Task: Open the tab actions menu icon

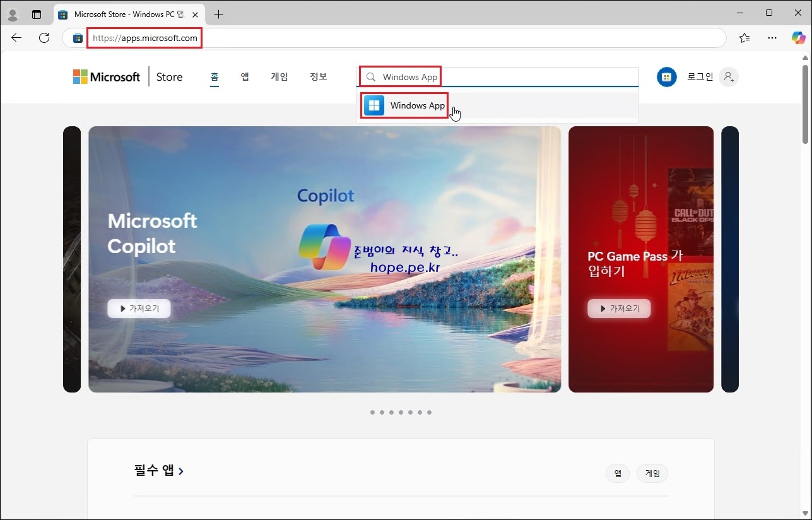Action: point(37,14)
